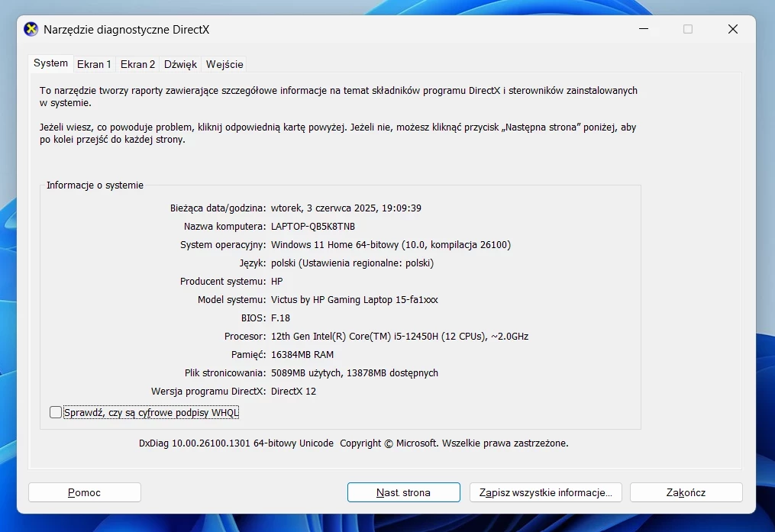Go to next page with Nast. strona
The image size is (775, 532).
tap(403, 492)
